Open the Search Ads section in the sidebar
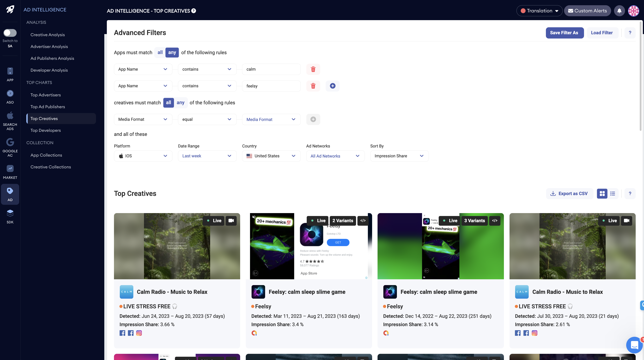This screenshot has width=644, height=360. click(x=10, y=121)
